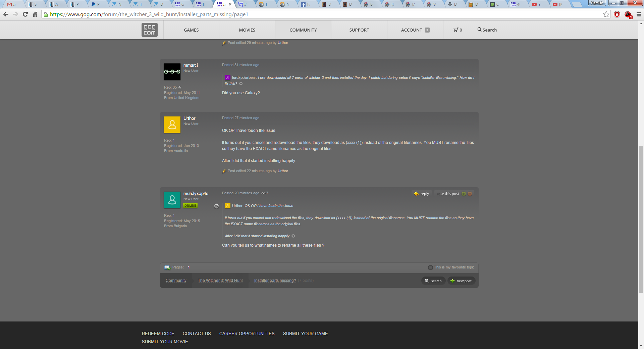644x349 pixels.
Task: Go back with browser back arrow
Action: (x=6, y=14)
